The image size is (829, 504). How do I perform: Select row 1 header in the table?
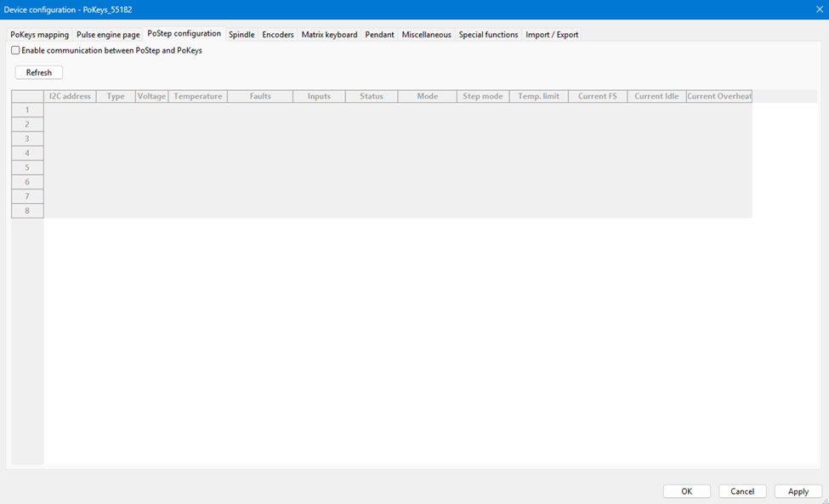tap(27, 110)
